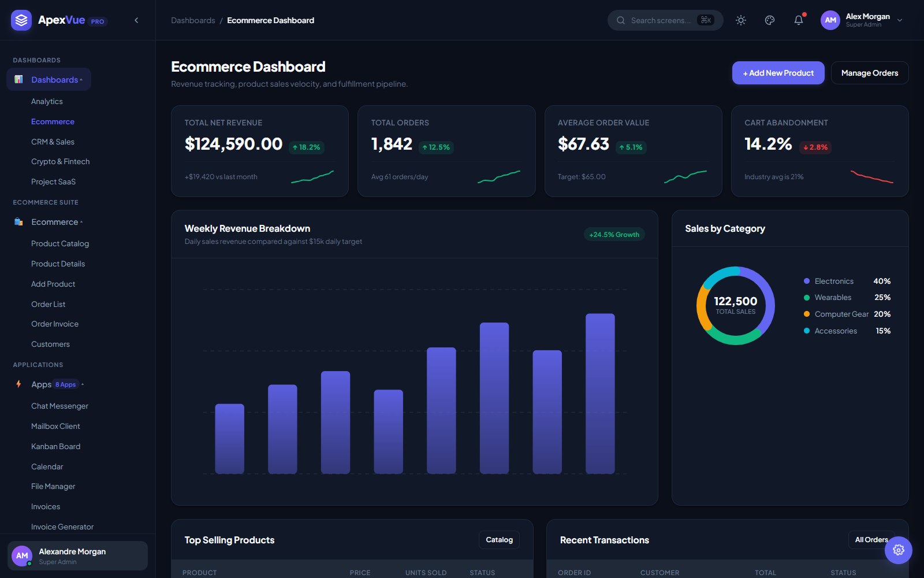The width and height of the screenshot is (924, 578).
Task: Click the Computer Gear orange legend dot
Action: 807,314
